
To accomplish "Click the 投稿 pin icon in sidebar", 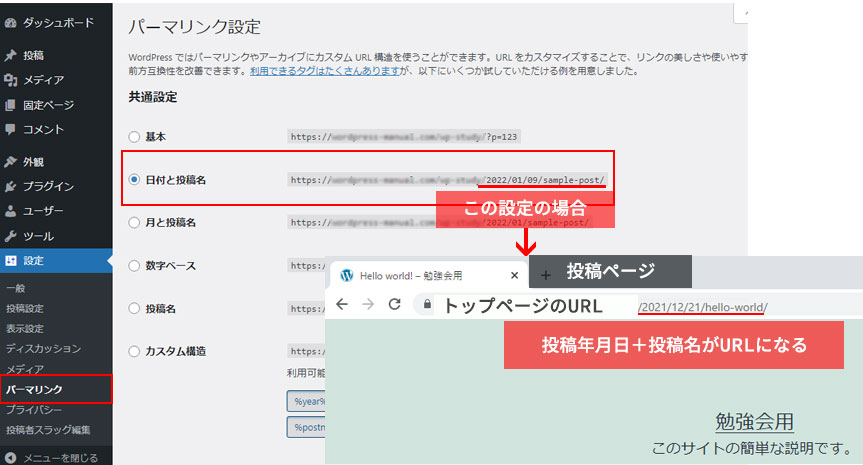I will pos(10,55).
